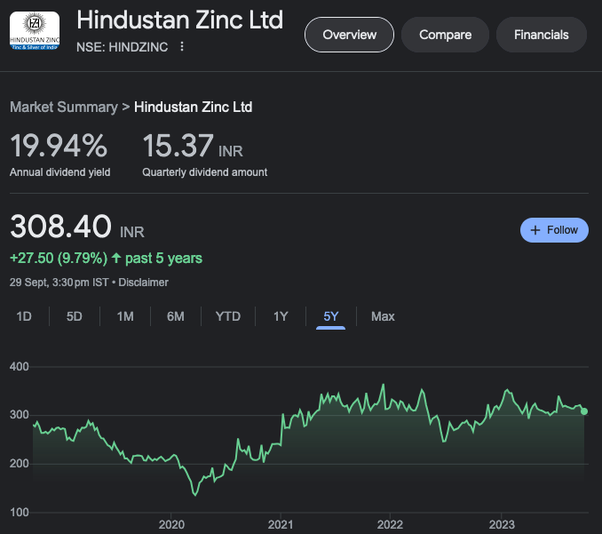Open the Market Summary breadcrumb link
This screenshot has width=602, height=534.
click(63, 107)
